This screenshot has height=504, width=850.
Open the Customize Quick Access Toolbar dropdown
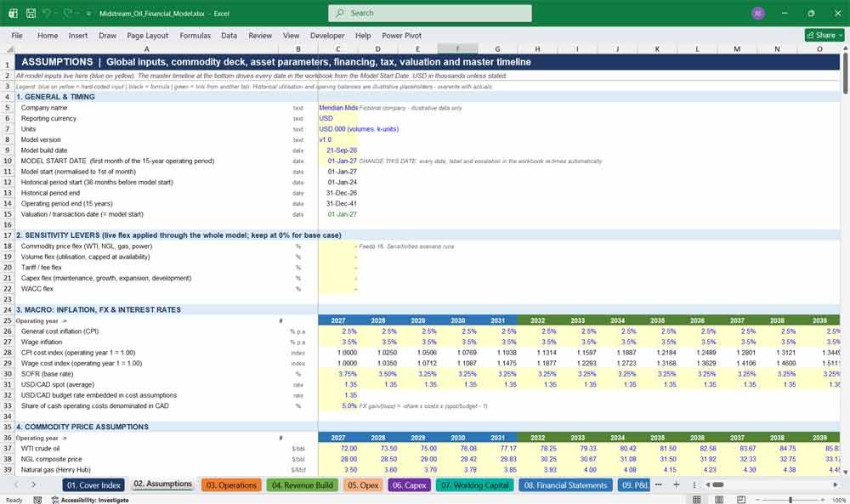coord(88,14)
